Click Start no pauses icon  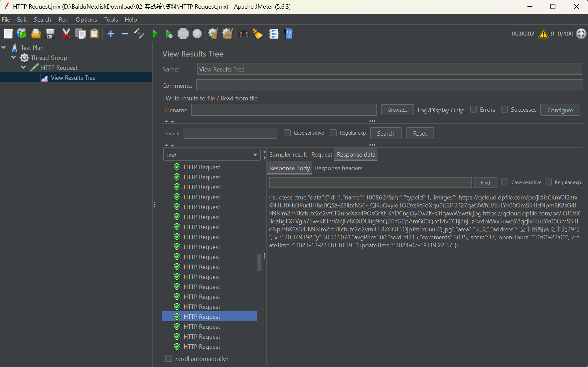[169, 34]
